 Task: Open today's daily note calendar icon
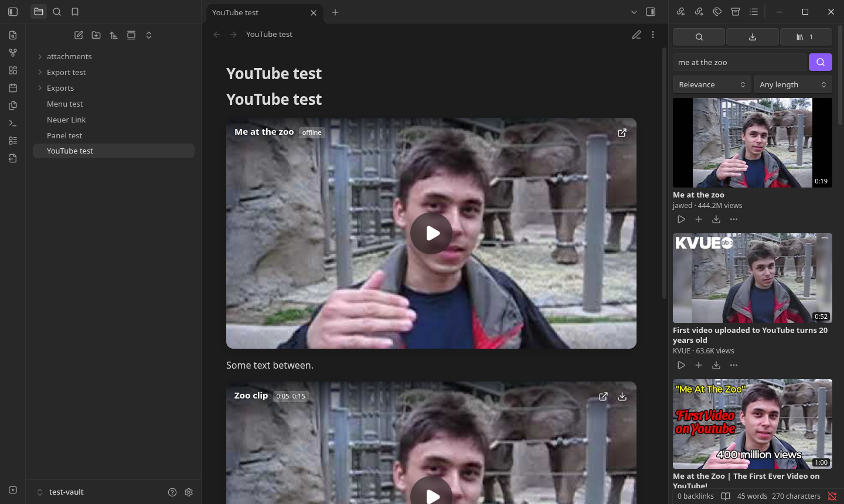click(13, 88)
